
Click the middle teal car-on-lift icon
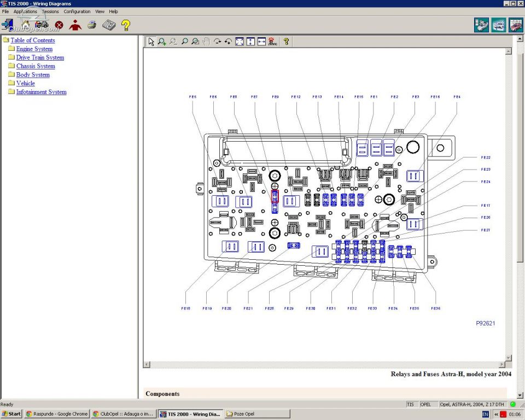tap(499, 25)
